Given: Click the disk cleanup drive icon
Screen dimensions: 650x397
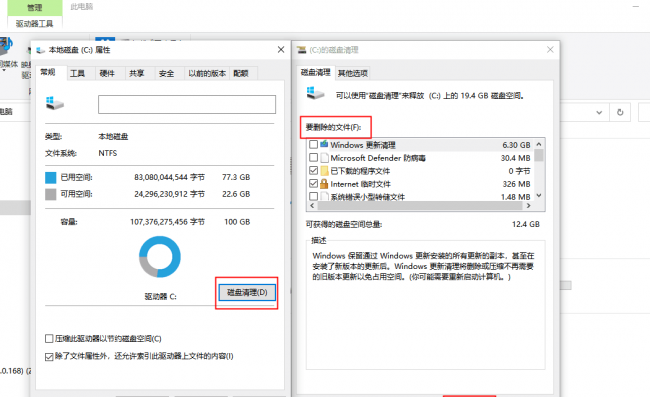Looking at the screenshot, I should (x=315, y=93).
